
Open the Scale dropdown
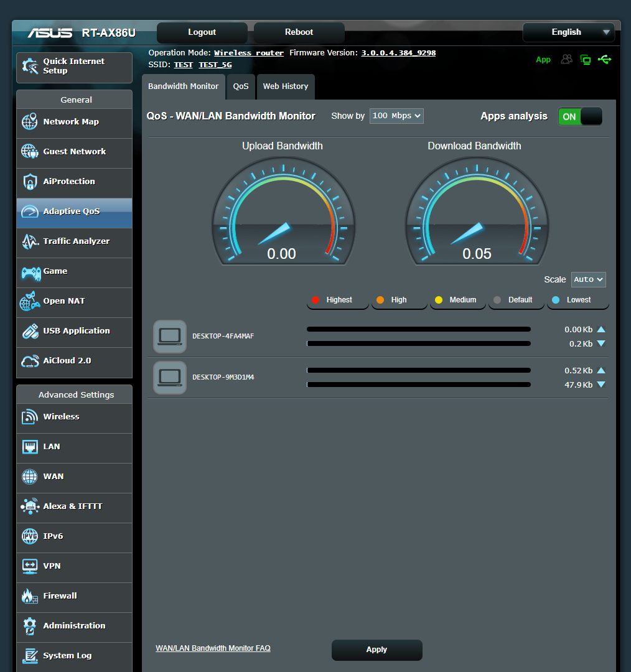(x=587, y=279)
